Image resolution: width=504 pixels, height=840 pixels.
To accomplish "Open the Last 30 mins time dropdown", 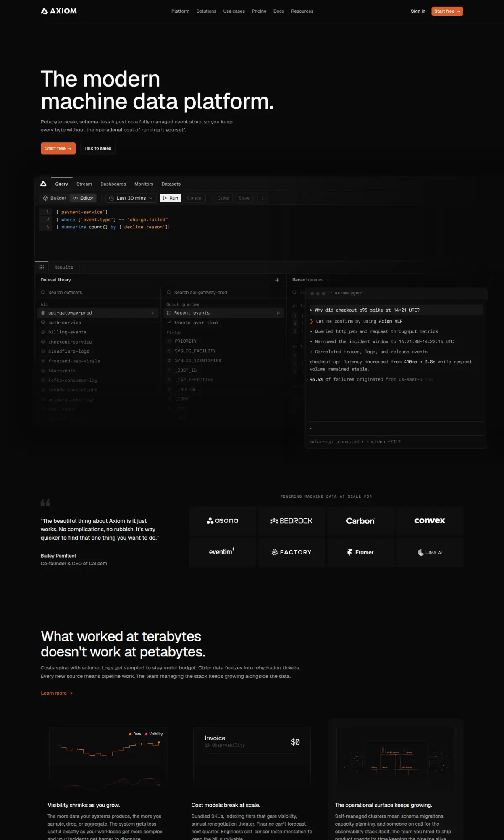I will (131, 198).
